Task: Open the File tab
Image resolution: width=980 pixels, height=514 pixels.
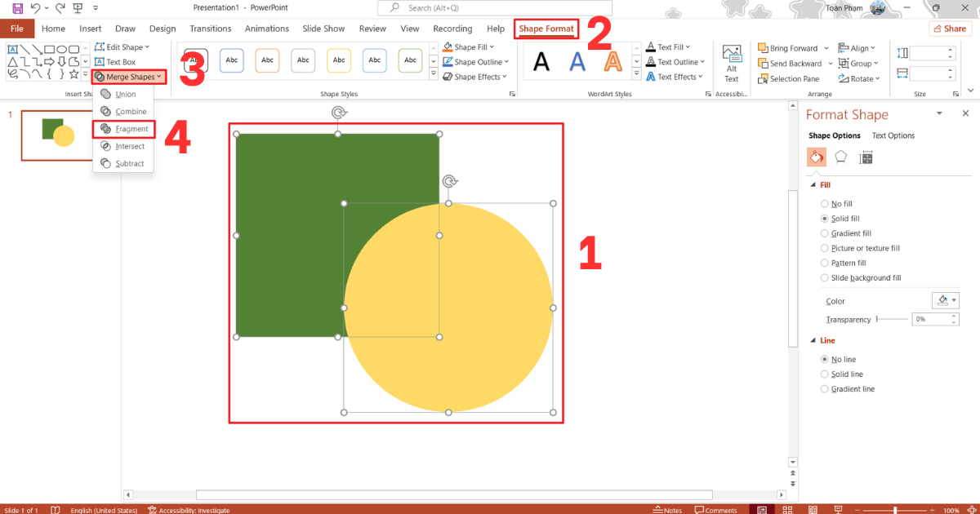Action: 17,29
